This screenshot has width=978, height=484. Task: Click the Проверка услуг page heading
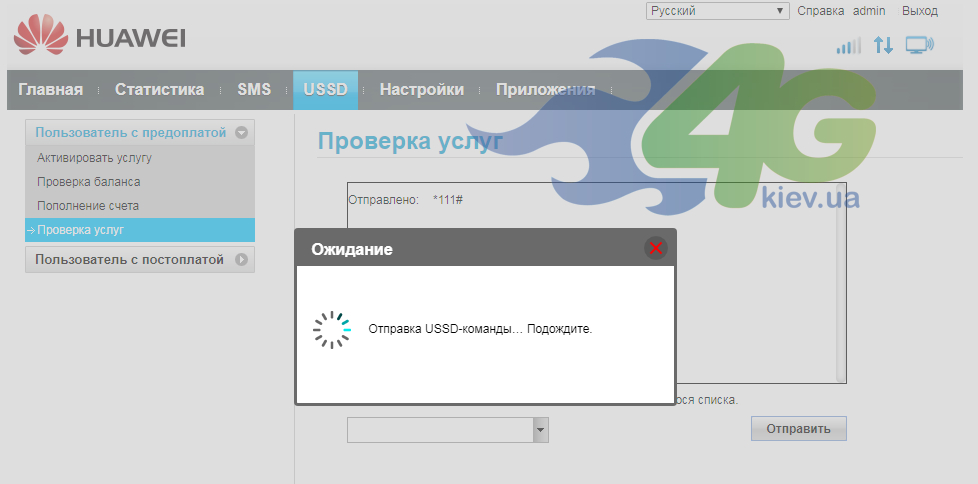(x=410, y=142)
